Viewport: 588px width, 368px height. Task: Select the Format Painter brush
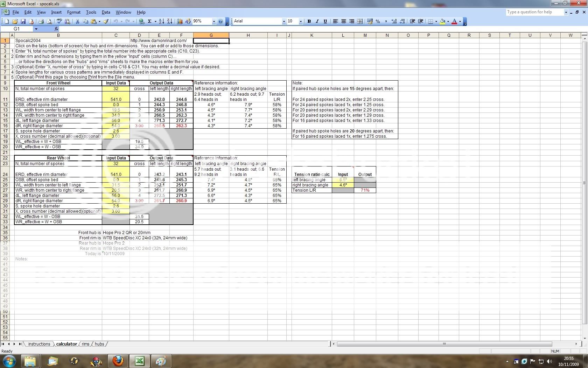tap(106, 21)
